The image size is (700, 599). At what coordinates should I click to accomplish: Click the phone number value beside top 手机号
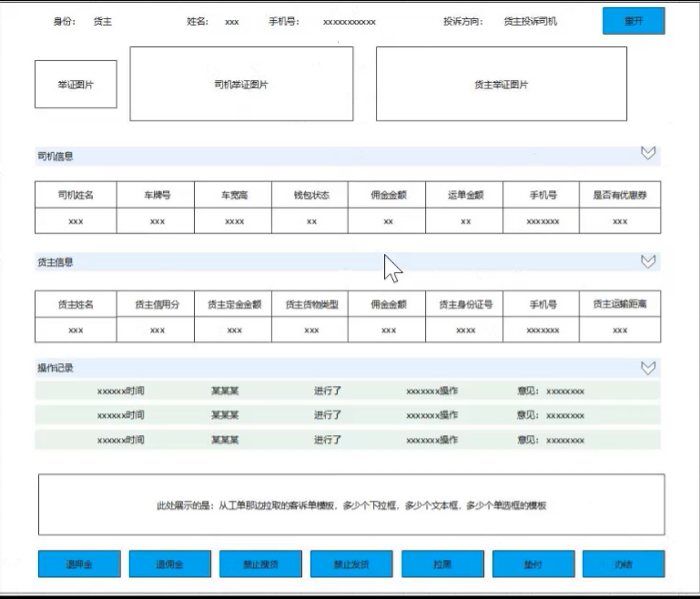pos(350,22)
